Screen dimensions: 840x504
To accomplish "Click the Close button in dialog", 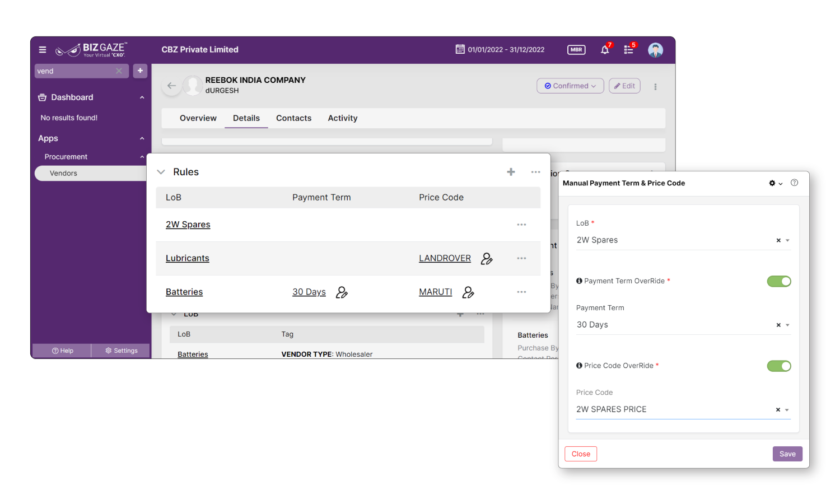I will coord(581,454).
